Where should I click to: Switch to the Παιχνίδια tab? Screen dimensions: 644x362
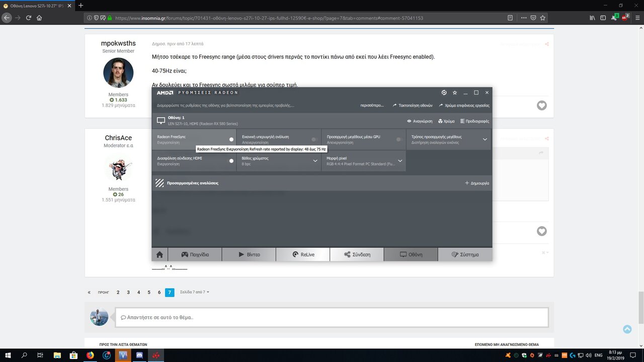(195, 254)
